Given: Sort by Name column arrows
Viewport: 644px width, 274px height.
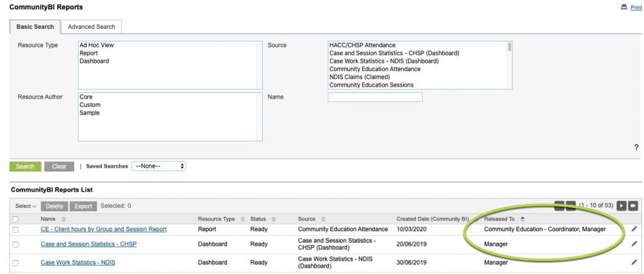Looking at the screenshot, I should pos(64,219).
